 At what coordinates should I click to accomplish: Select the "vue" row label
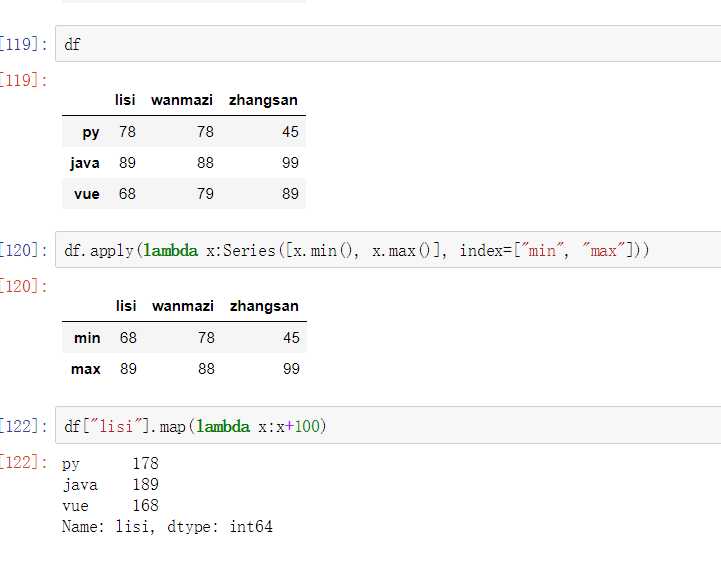point(87,194)
